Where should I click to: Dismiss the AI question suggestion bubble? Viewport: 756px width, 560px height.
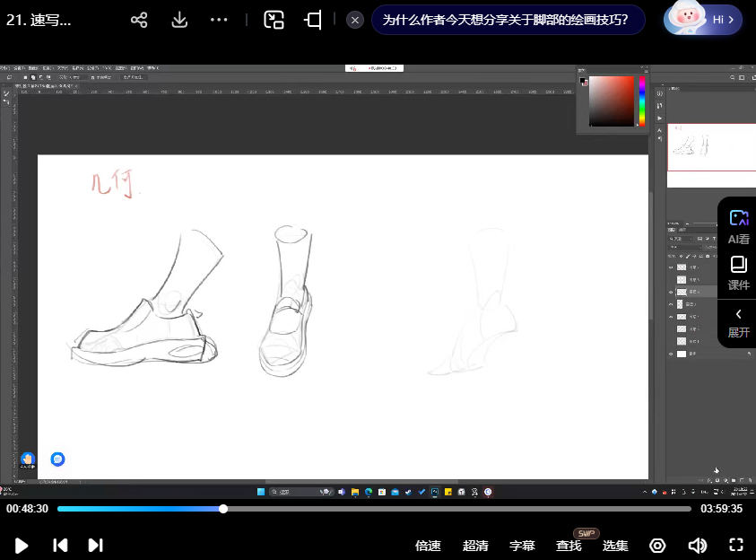355,20
